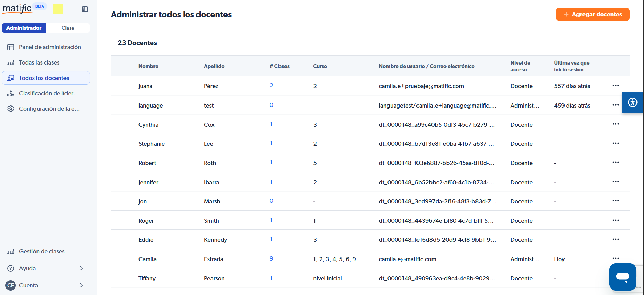Expand the Cuenta submenu arrow
The image size is (644, 295).
(81, 285)
